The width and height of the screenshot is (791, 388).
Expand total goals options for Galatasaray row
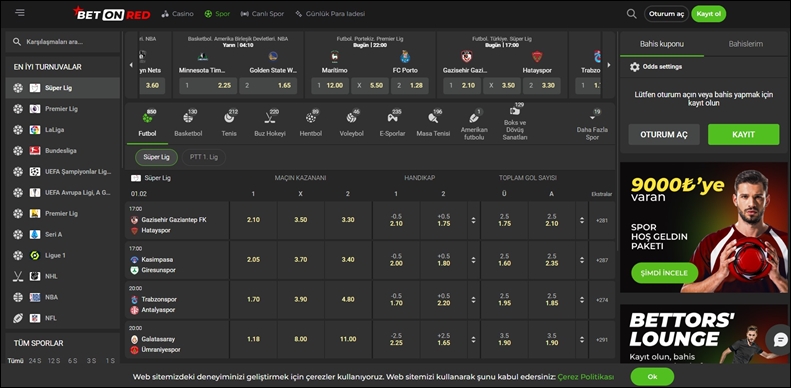point(582,340)
